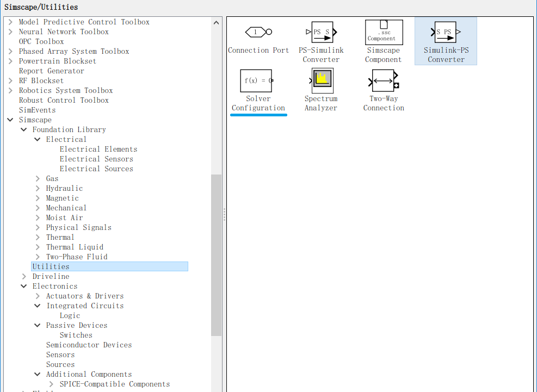Viewport: 537px width, 392px height.
Task: Expand the Mechanical library node
Action: 38,208
